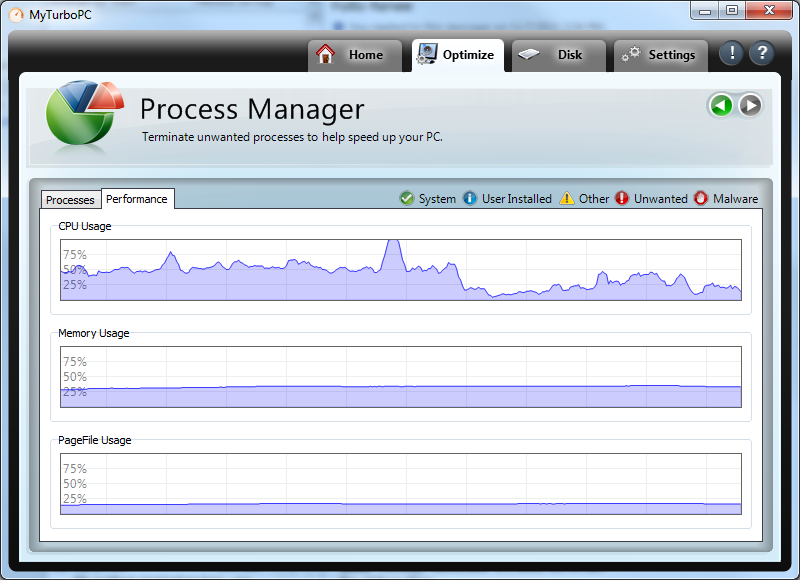
Task: Close the MyTurboPC window
Action: [769, 11]
